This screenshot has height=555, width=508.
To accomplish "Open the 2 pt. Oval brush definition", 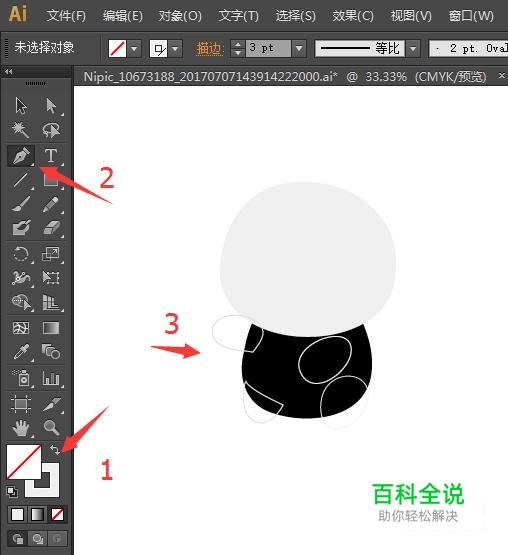I will click(468, 48).
